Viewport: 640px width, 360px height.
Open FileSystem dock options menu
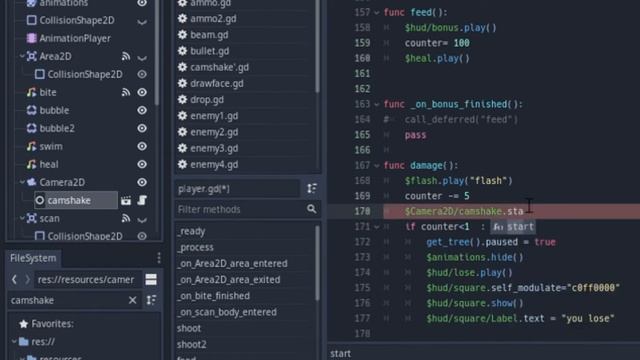159,258
